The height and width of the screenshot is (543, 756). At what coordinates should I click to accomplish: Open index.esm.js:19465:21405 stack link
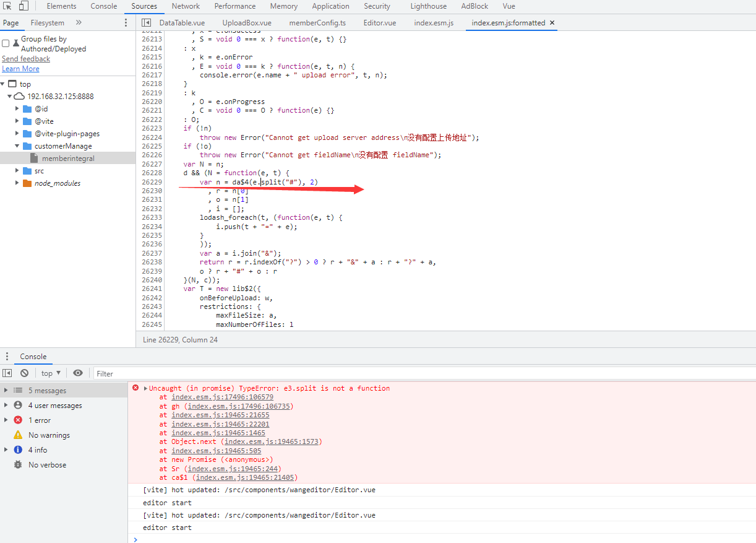[x=244, y=478]
